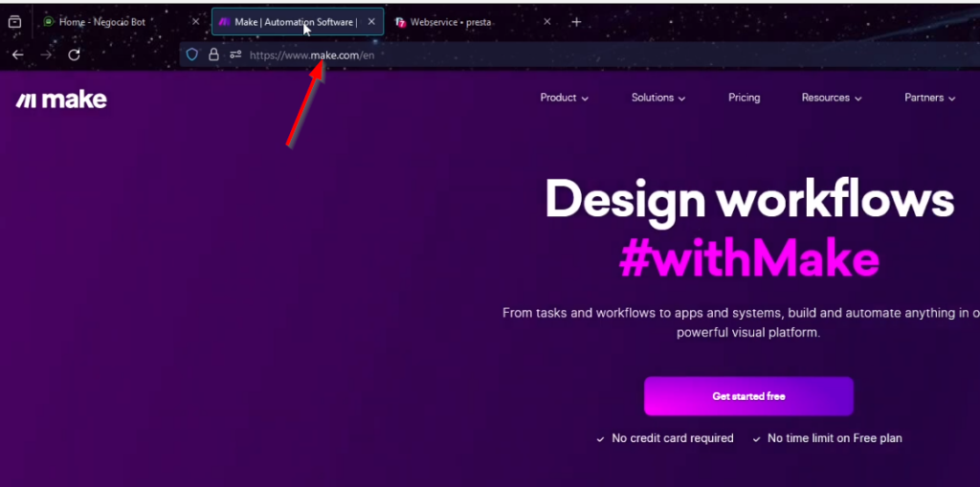Click the '#withMake' pink headline text
This screenshot has height=487, width=980.
click(x=749, y=257)
